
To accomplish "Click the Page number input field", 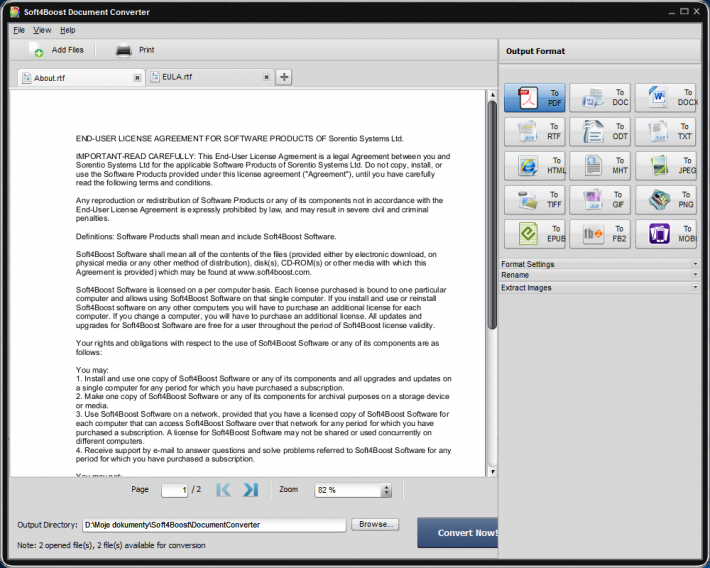I will pyautogui.click(x=174, y=490).
